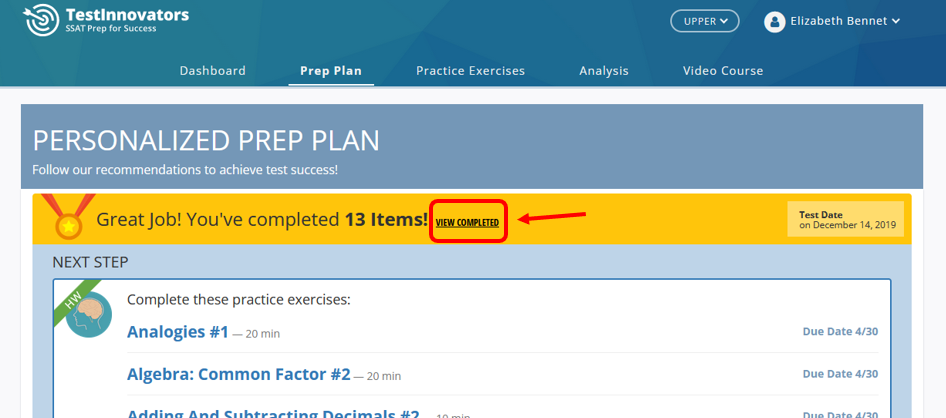Open the Analogies #1 exercise

[x=178, y=332]
